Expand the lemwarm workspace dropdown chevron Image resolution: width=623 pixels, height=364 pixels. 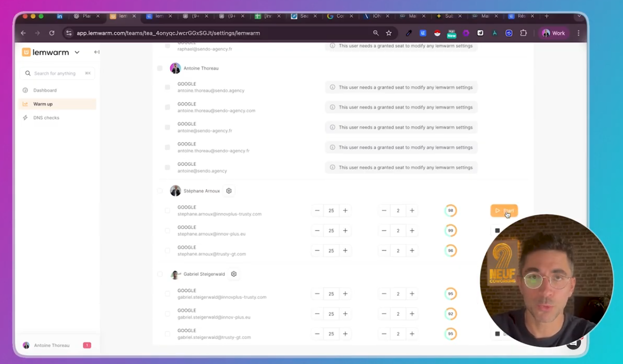pyautogui.click(x=77, y=52)
